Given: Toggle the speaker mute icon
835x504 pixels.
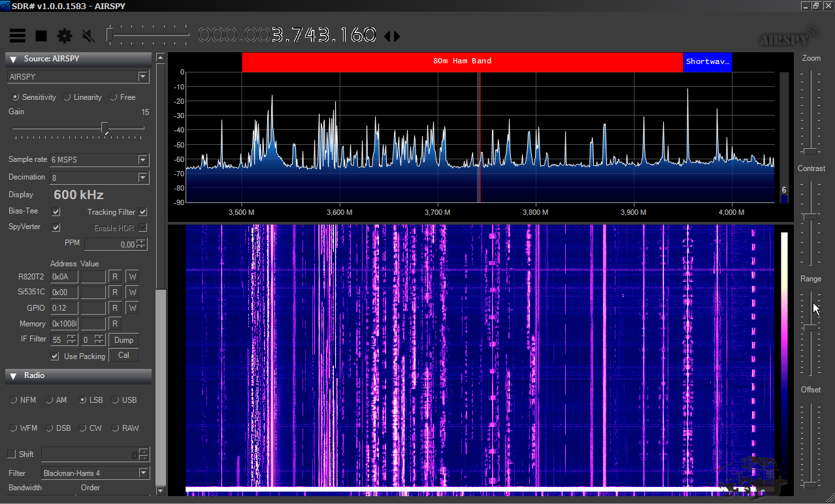Looking at the screenshot, I should pos(88,36).
